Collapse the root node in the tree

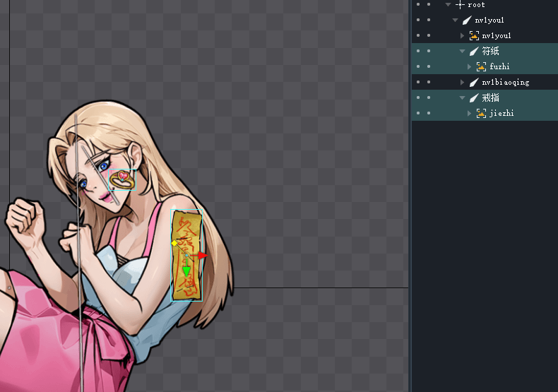click(x=448, y=5)
